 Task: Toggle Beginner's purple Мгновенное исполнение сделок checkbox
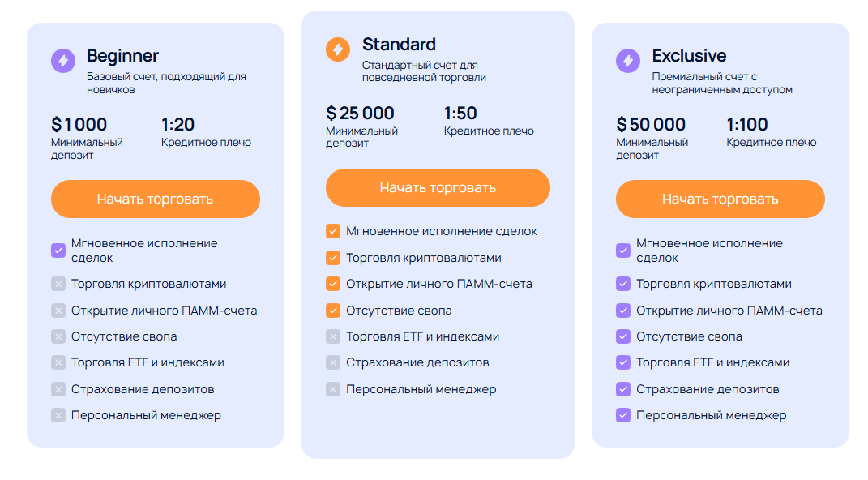click(58, 251)
